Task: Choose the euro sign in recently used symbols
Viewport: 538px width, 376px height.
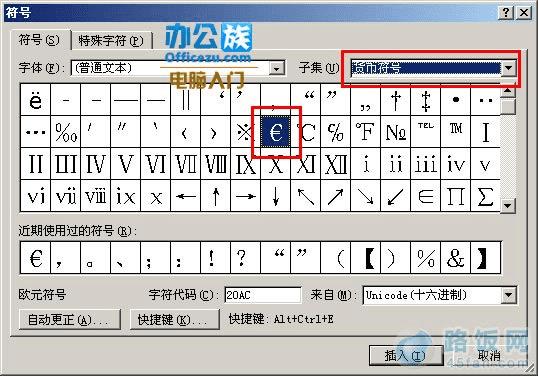Action: click(x=36, y=258)
